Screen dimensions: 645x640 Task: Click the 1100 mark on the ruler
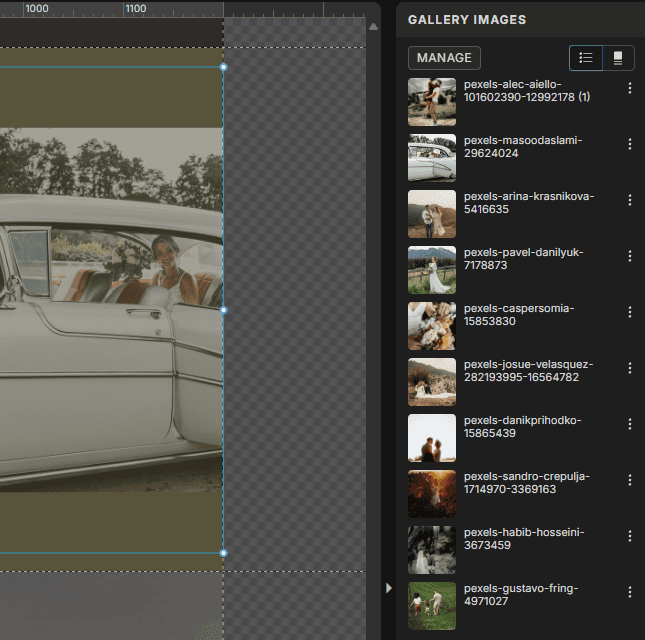[135, 9]
